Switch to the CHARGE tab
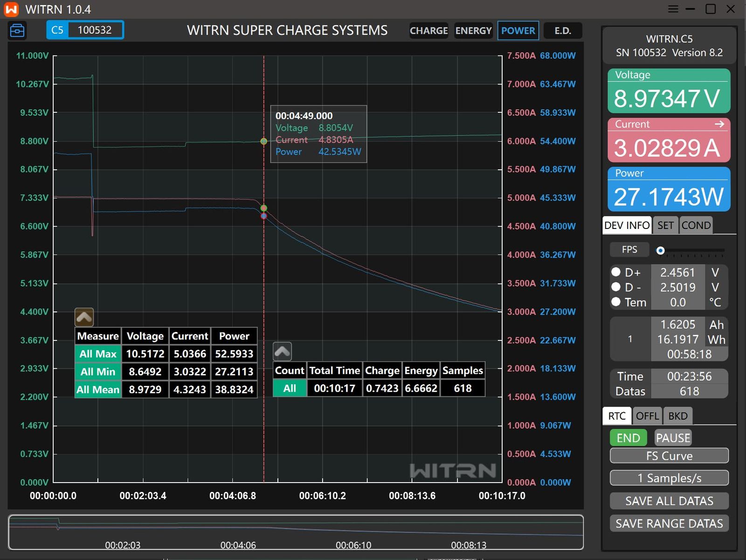This screenshot has height=560, width=746. pos(428,31)
